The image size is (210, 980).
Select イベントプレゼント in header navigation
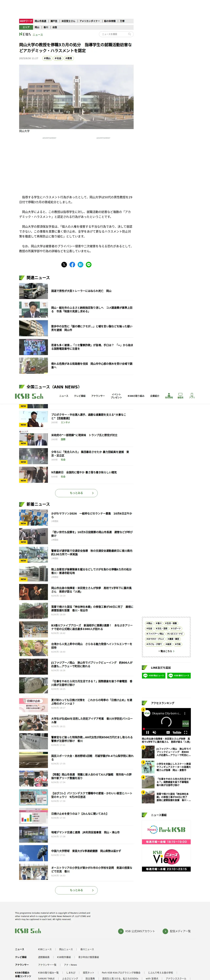(116, 396)
